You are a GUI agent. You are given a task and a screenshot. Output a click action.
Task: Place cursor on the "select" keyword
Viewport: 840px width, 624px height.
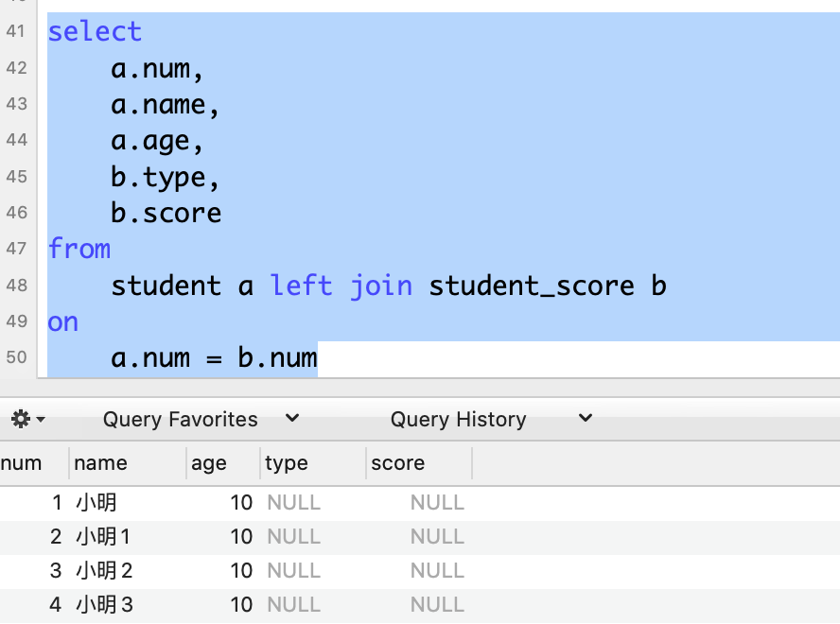click(95, 31)
